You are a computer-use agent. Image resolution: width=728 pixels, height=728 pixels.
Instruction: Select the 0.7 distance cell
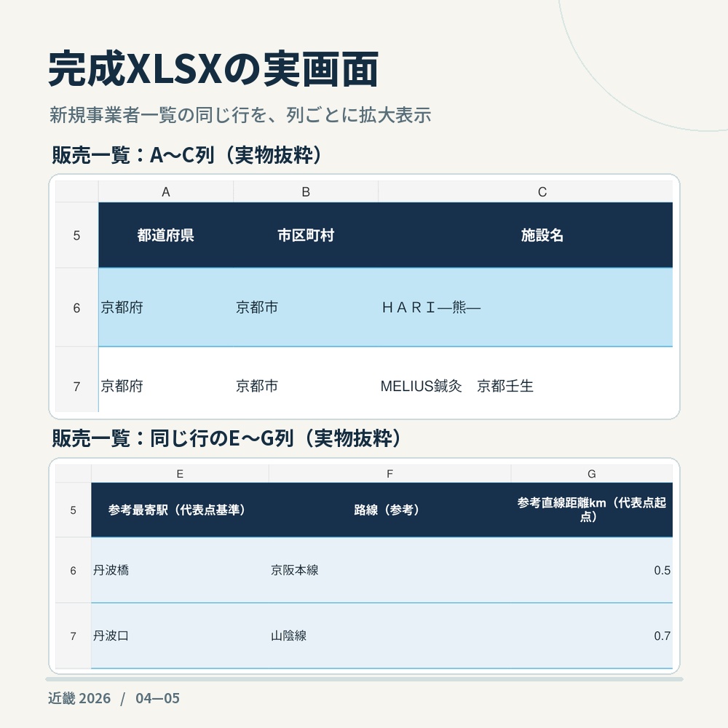pyautogui.click(x=591, y=636)
